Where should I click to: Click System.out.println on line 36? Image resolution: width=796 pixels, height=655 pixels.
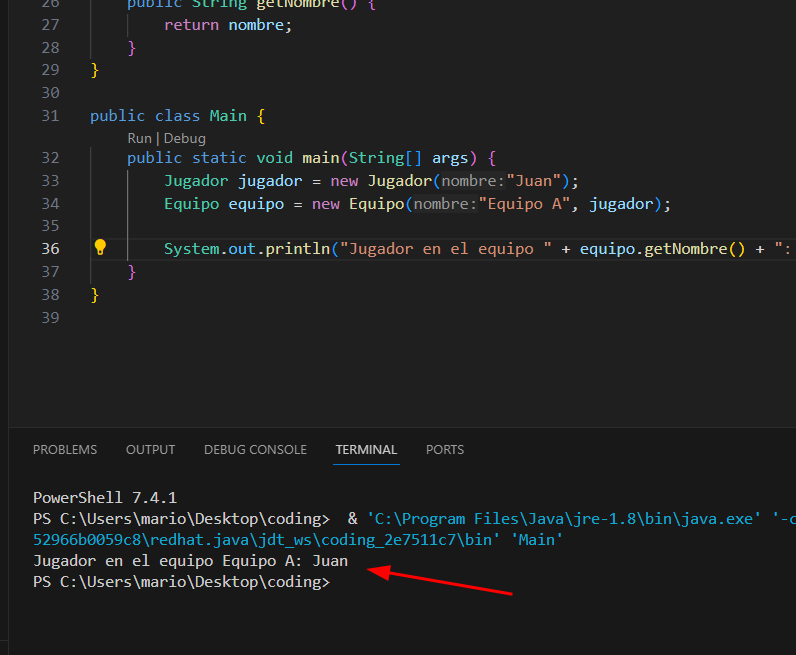(247, 249)
